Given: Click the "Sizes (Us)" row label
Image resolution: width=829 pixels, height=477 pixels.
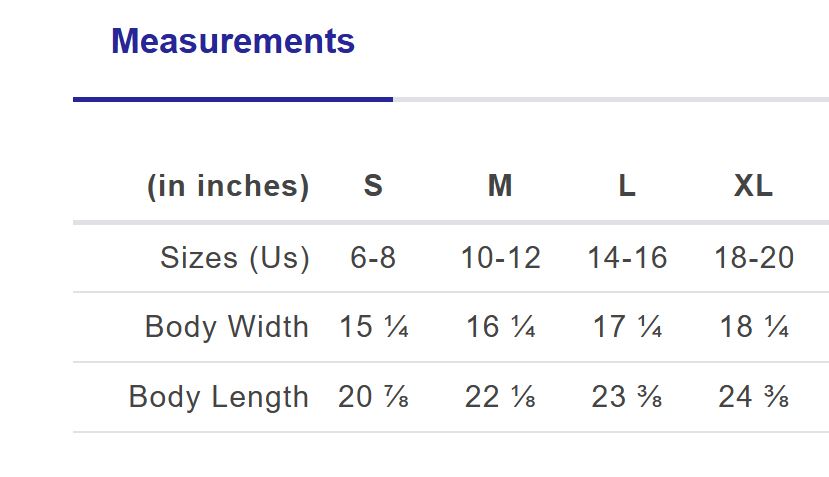Looking at the screenshot, I should [x=235, y=258].
